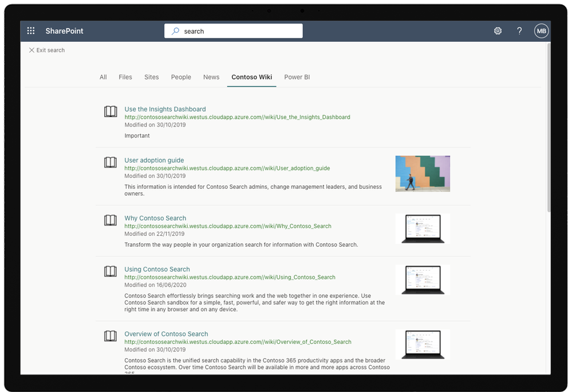This screenshot has width=572, height=392.
Task: Switch to the All tab
Action: pos(103,77)
